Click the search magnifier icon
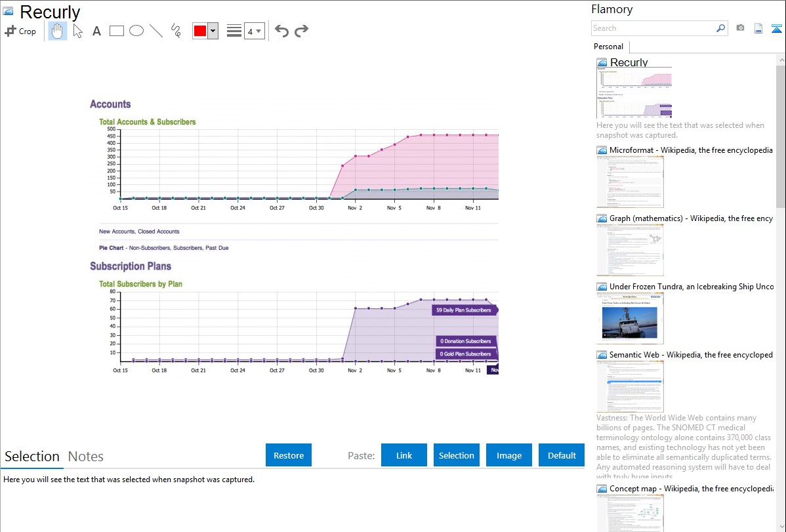This screenshot has height=532, width=786. coord(720,28)
